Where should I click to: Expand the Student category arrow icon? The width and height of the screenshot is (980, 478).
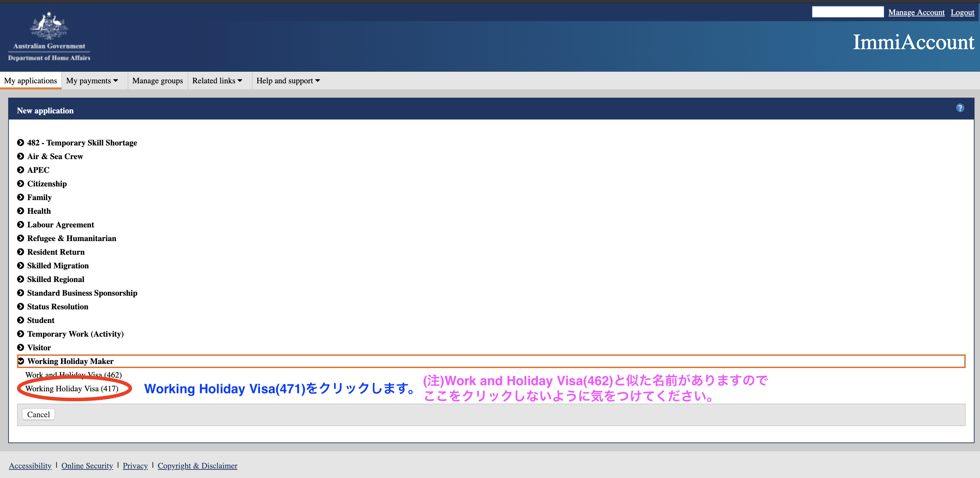(x=20, y=321)
